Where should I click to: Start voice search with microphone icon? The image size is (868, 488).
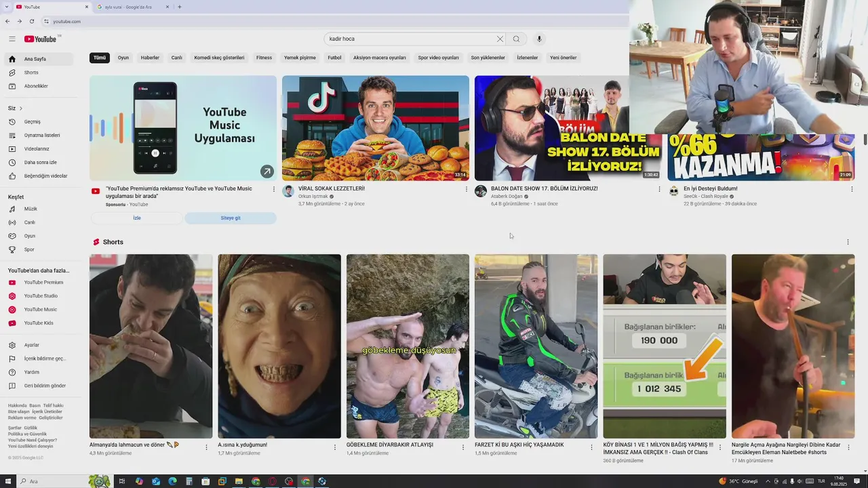(539, 39)
